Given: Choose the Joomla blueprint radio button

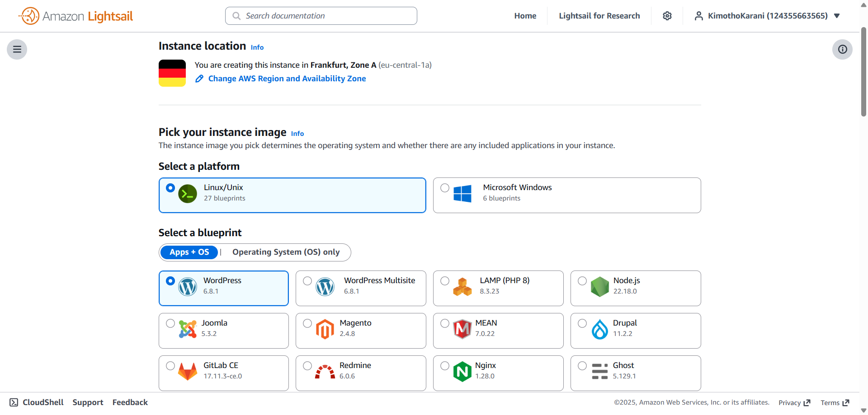Looking at the screenshot, I should [170, 323].
